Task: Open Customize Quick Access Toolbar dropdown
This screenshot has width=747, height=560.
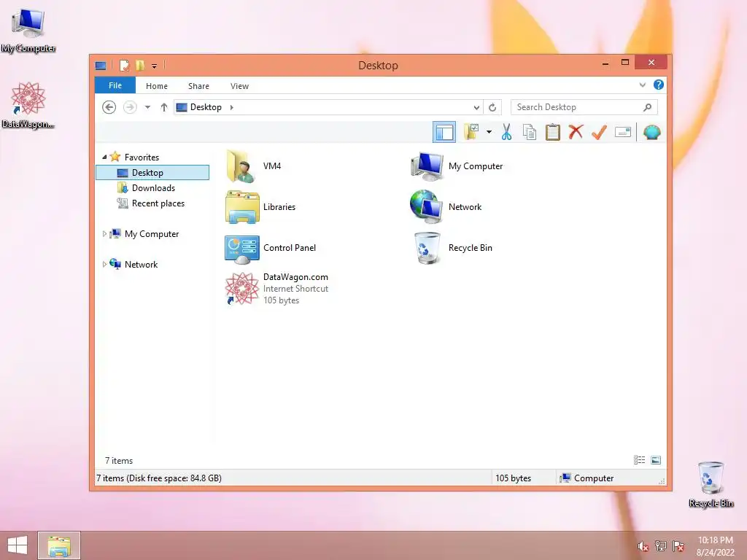Action: (154, 66)
